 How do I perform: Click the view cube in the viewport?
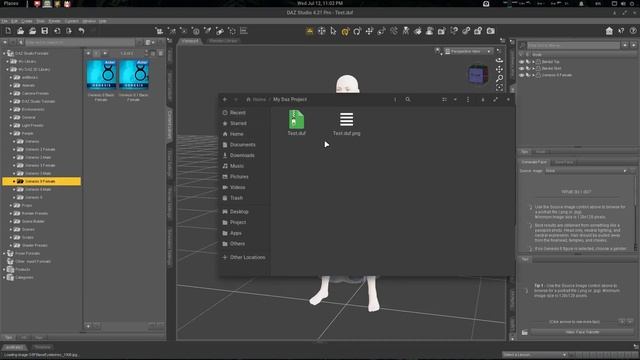click(x=478, y=75)
